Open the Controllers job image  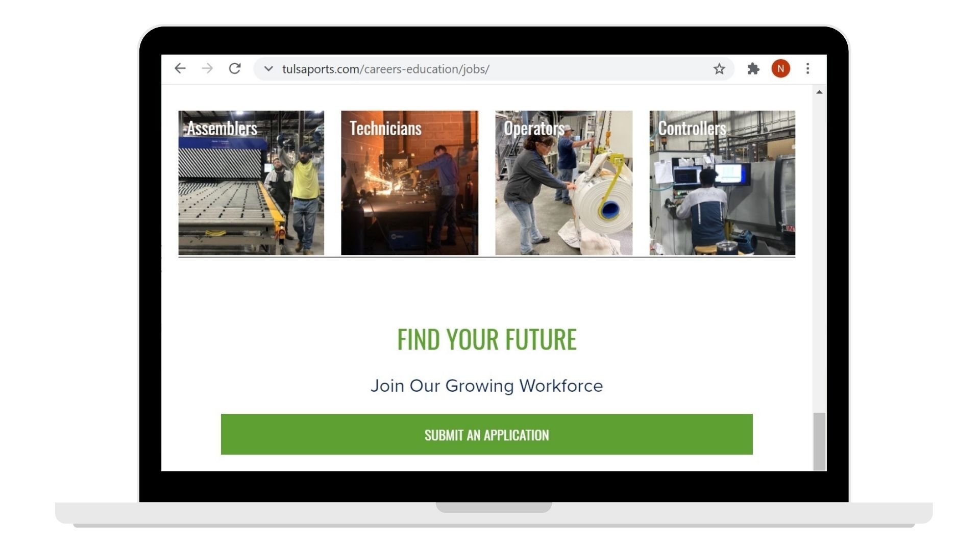[x=722, y=183]
